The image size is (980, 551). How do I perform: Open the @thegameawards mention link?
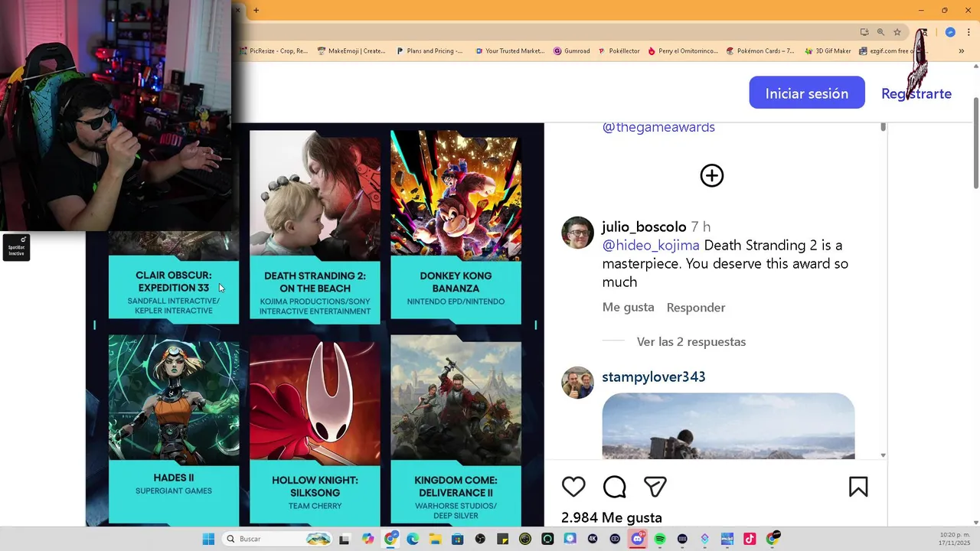pyautogui.click(x=658, y=127)
